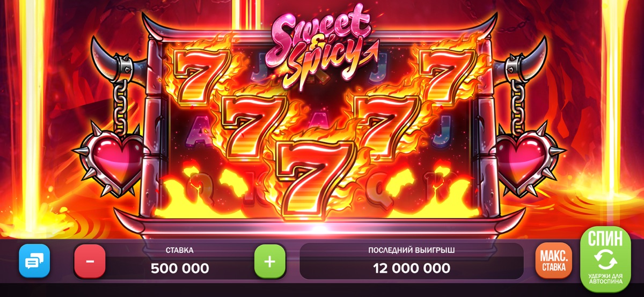This screenshot has width=644, height=297.
Task: Click the circular arrows on spin button
Action: point(605,259)
